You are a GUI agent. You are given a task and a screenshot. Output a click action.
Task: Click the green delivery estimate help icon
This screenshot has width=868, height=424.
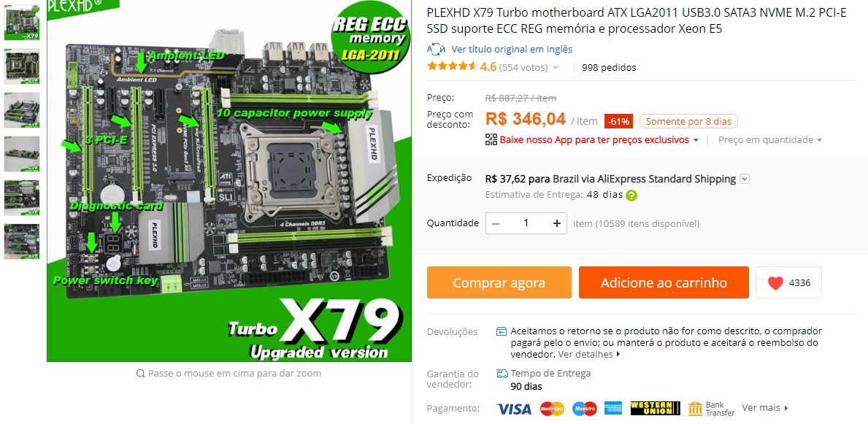[x=631, y=196]
